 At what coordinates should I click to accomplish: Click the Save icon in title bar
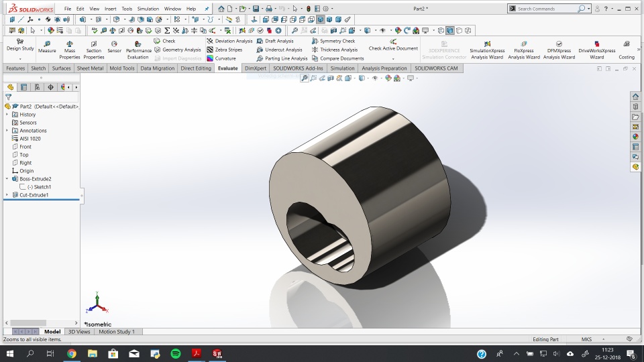(256, 9)
